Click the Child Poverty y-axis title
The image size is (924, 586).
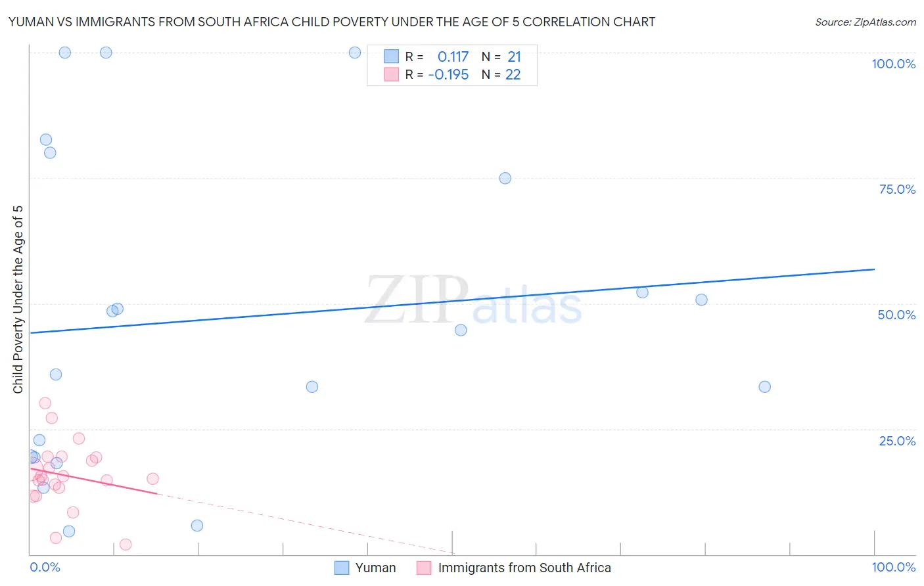click(x=18, y=300)
